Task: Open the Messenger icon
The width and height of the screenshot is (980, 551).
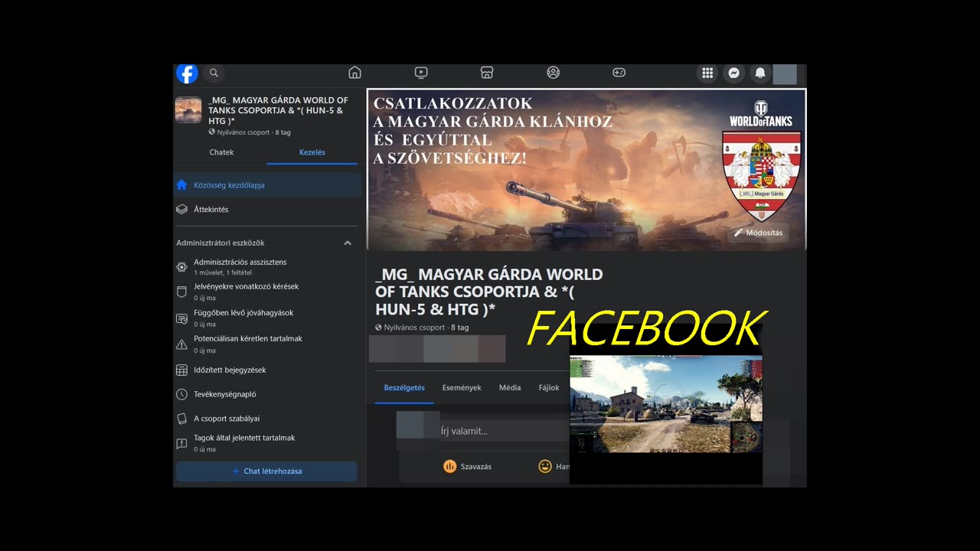Action: [733, 73]
